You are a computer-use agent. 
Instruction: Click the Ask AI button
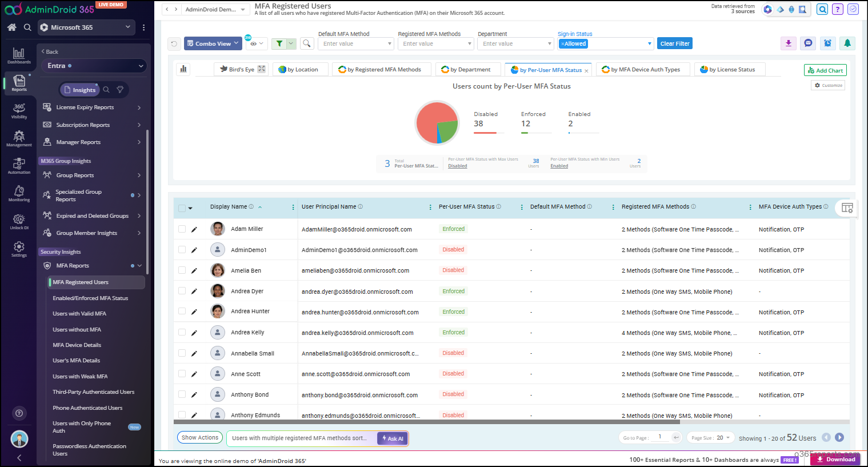[393, 438]
